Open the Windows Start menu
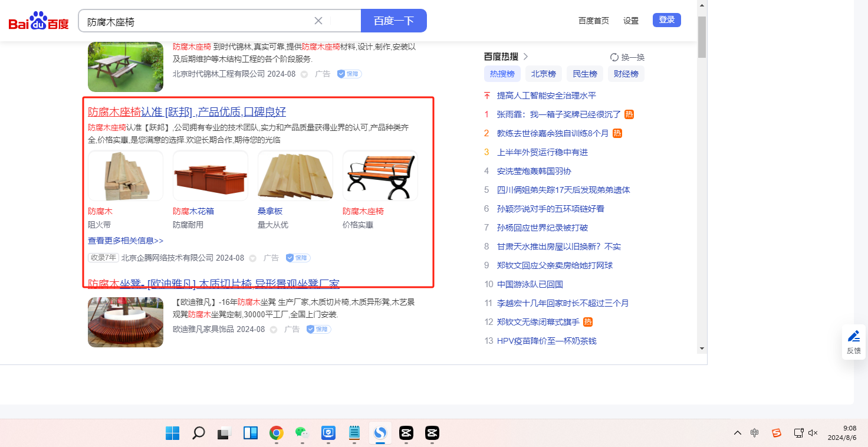This screenshot has height=447, width=868. point(173,433)
